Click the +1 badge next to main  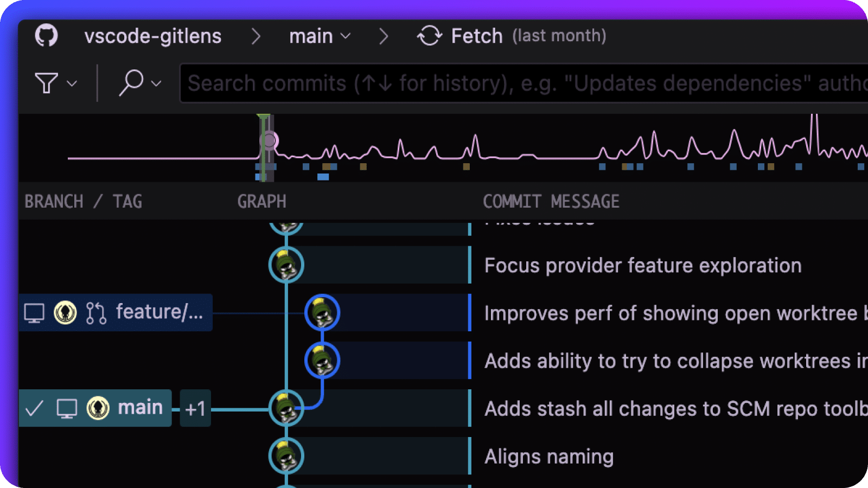coord(195,408)
